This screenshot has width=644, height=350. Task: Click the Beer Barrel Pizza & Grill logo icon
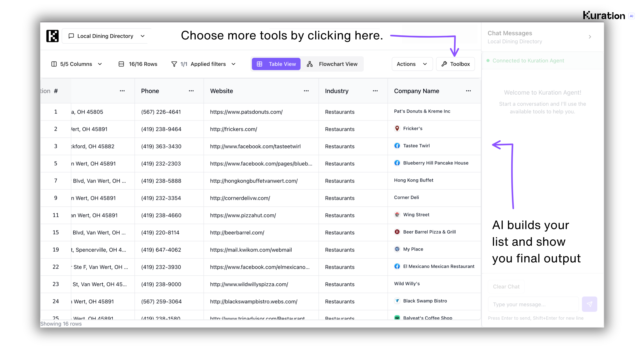(x=397, y=232)
